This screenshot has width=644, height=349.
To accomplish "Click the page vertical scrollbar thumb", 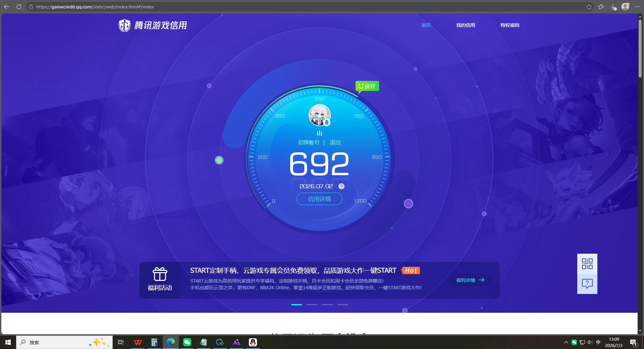I will coord(640,49).
